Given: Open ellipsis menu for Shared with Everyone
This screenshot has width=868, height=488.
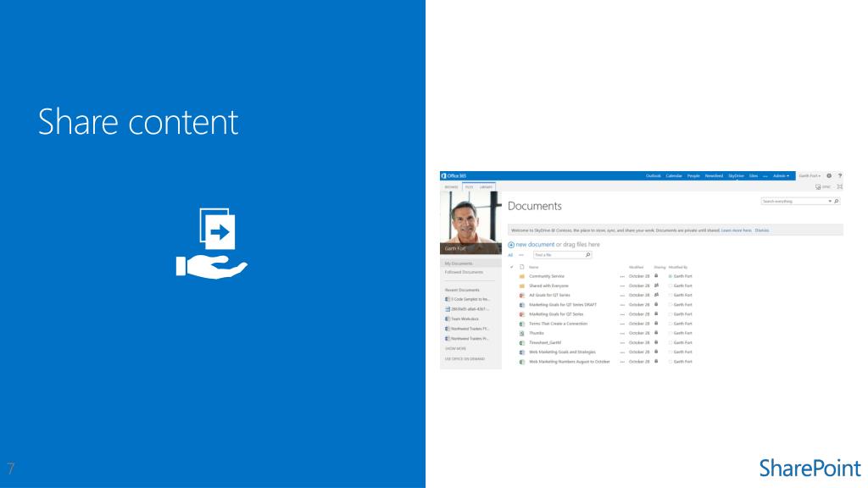Looking at the screenshot, I should (622, 286).
